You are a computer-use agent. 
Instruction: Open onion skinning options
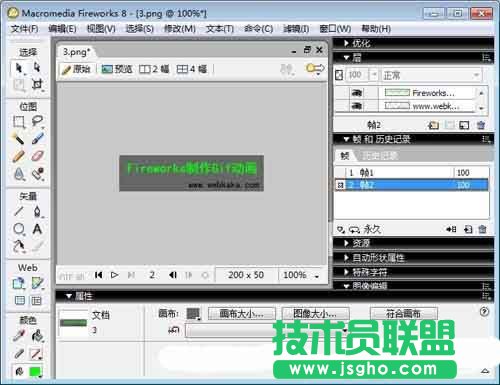tap(341, 229)
